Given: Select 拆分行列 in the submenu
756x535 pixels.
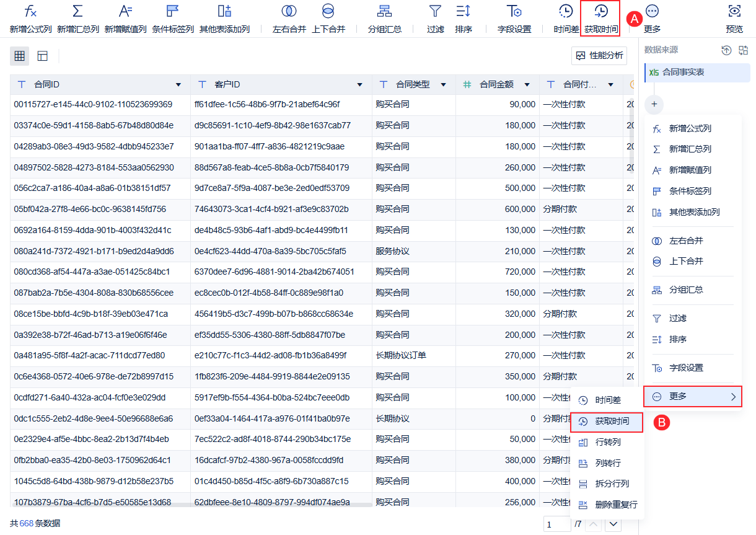Looking at the screenshot, I should (607, 484).
